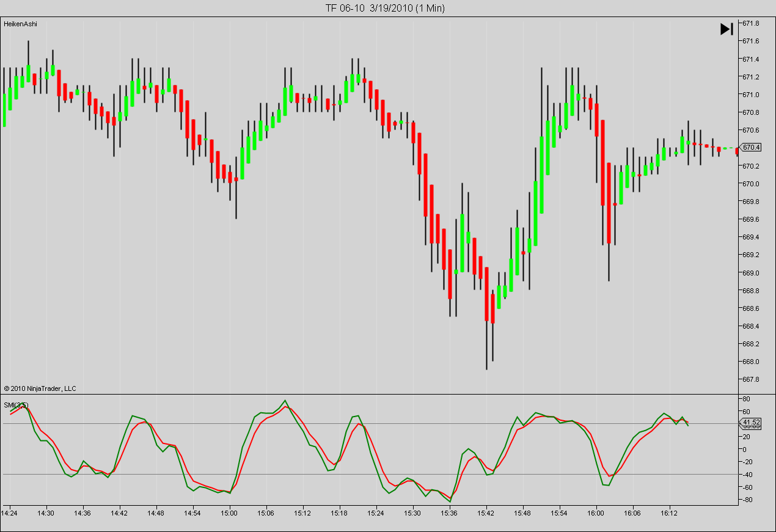
Task: Click the current price marker 670.4
Action: pyautogui.click(x=751, y=147)
